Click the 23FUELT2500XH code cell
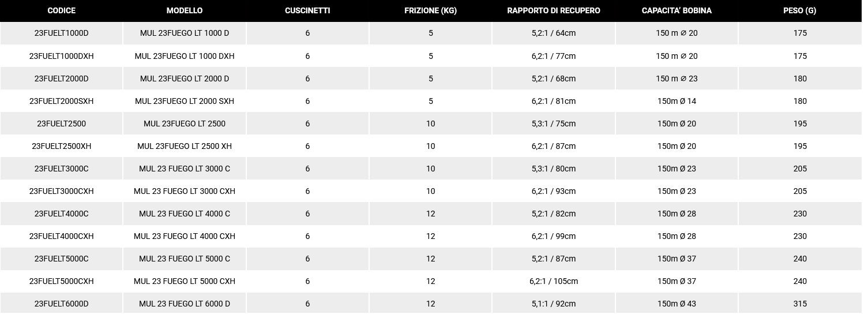Viewport: 868px width, 314px height. [x=61, y=146]
